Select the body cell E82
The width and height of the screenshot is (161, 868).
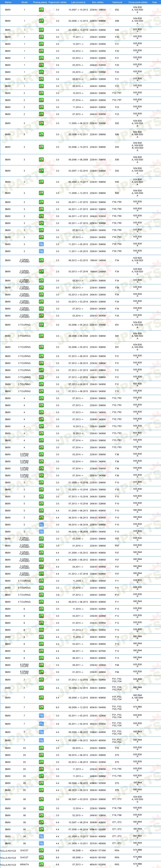tap(117, 10)
